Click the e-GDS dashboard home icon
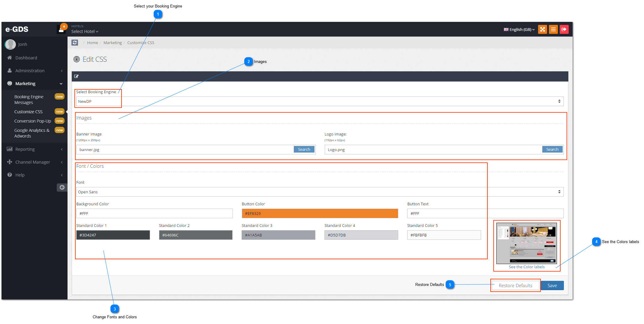The image size is (644, 324). [10, 58]
